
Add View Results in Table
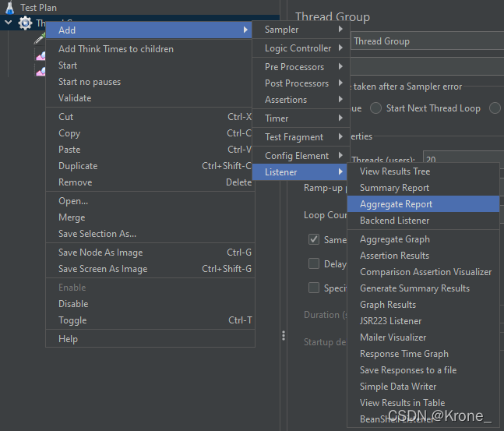coord(423,403)
